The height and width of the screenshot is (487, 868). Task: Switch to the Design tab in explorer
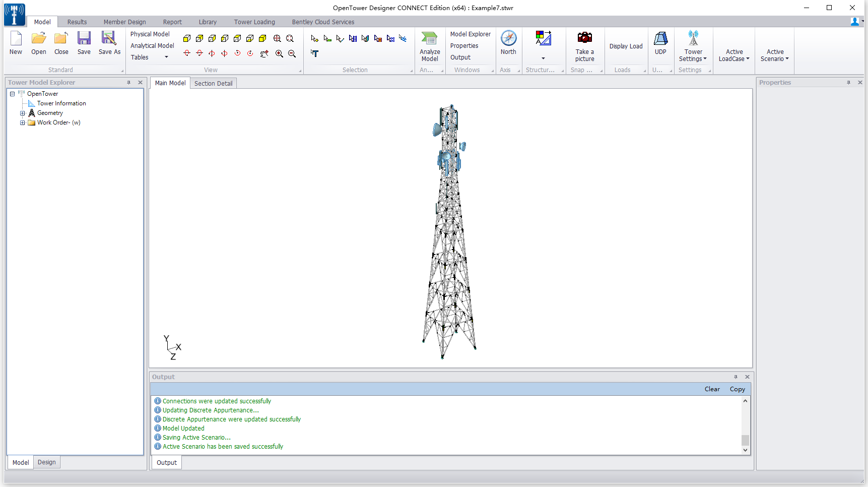tap(47, 462)
